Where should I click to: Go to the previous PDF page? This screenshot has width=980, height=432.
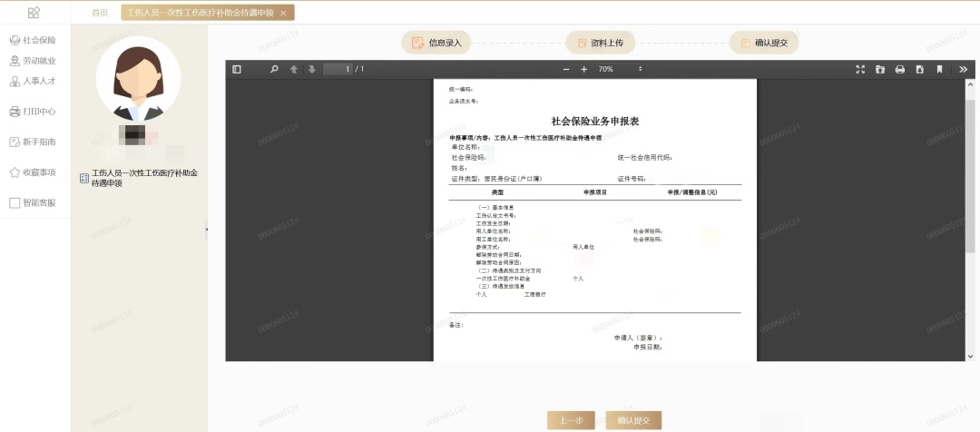pyautogui.click(x=294, y=69)
